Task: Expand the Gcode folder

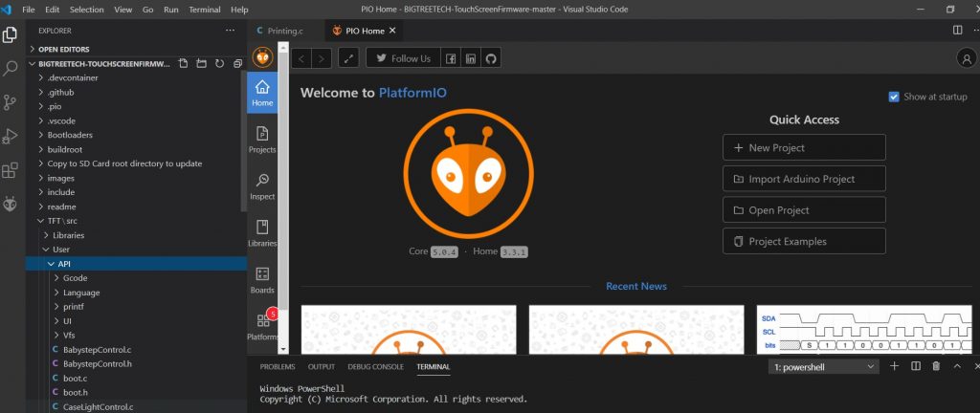Action: point(136,277)
